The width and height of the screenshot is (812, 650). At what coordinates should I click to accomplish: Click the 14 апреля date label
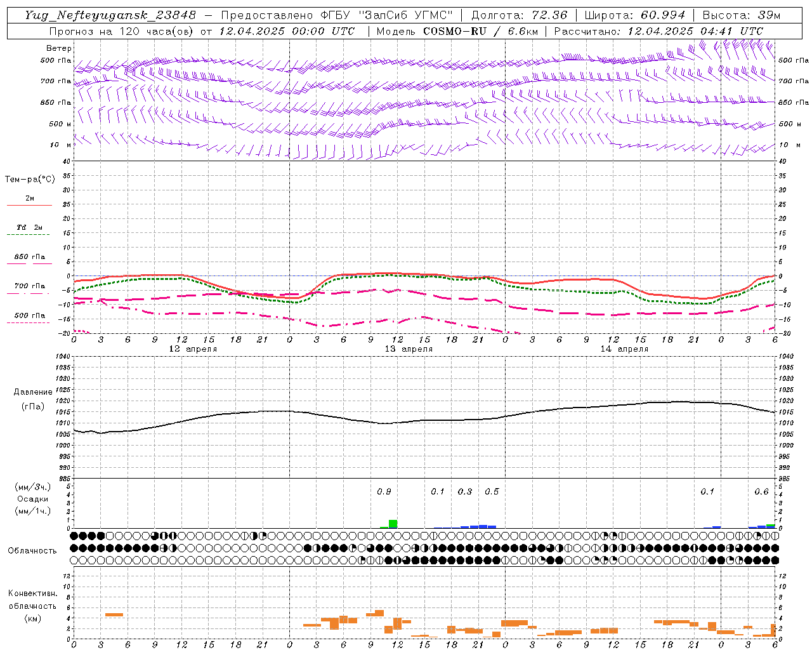point(624,349)
